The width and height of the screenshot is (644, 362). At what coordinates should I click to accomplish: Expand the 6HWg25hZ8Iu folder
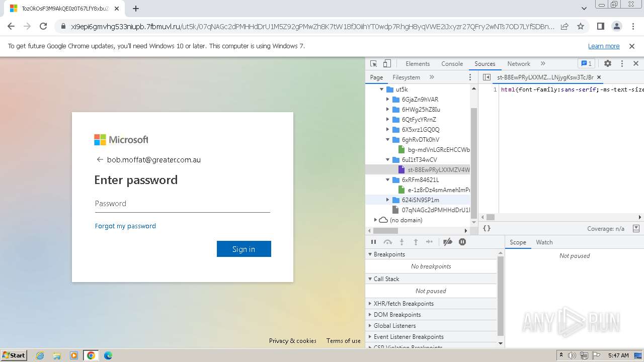pos(388,110)
